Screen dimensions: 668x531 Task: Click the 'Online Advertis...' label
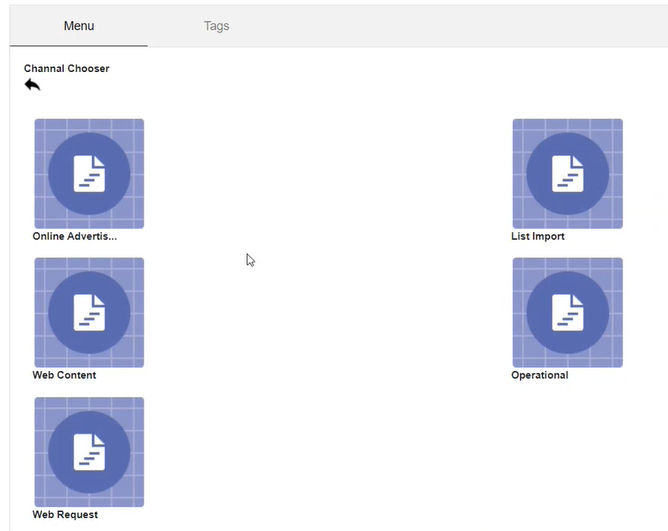[x=75, y=237]
